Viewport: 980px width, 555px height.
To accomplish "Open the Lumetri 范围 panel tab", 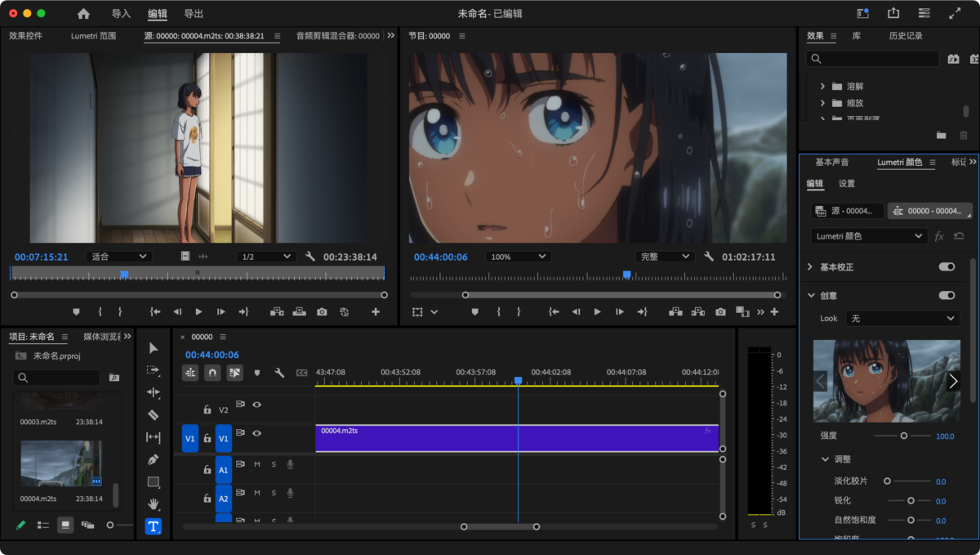I will tap(94, 36).
